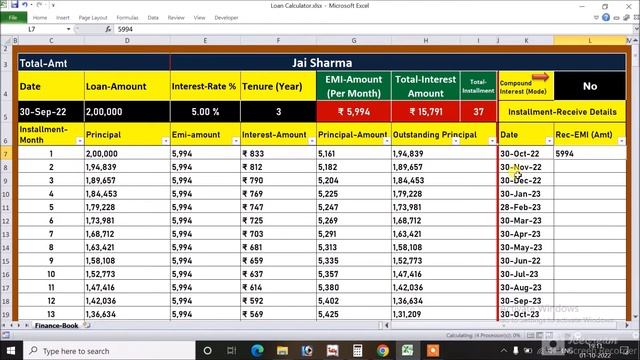This screenshot has width=640, height=360.
Task: Open the installment Date filter dropdown
Action: (x=549, y=141)
